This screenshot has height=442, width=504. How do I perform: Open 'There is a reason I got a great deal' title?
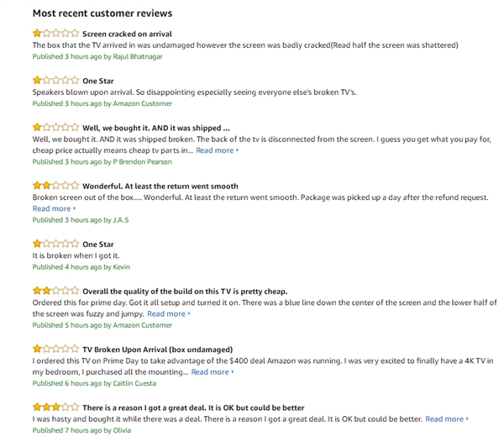pyautogui.click(x=193, y=408)
